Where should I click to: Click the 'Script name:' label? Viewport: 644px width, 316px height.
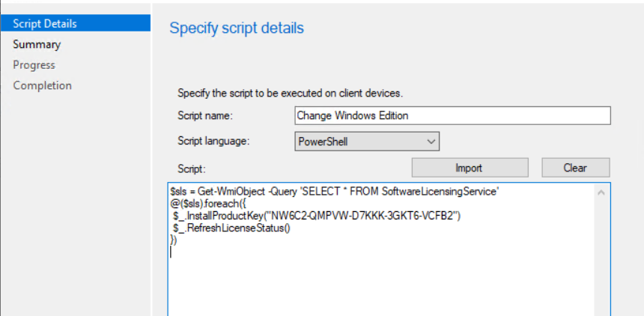205,116
